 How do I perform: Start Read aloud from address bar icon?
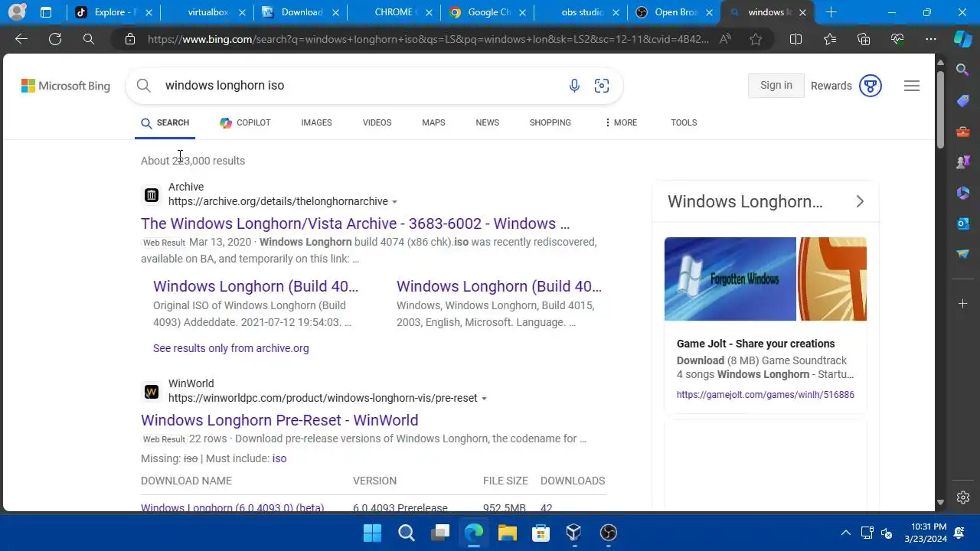pyautogui.click(x=725, y=39)
